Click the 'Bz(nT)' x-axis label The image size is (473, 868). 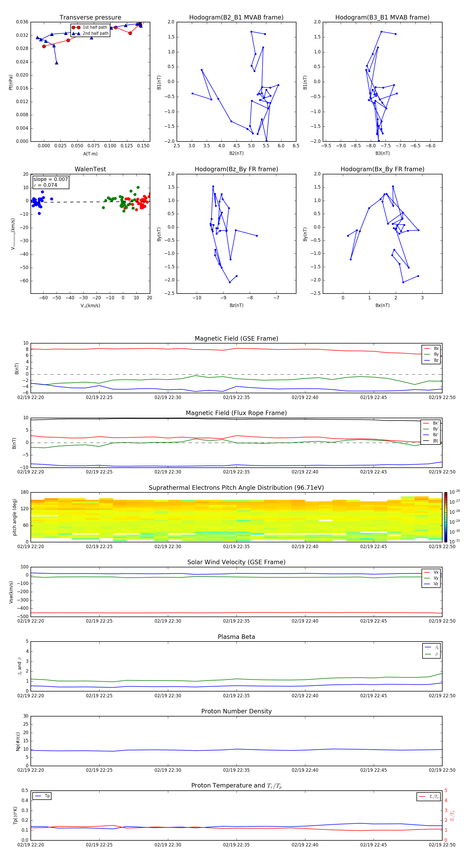tap(236, 305)
